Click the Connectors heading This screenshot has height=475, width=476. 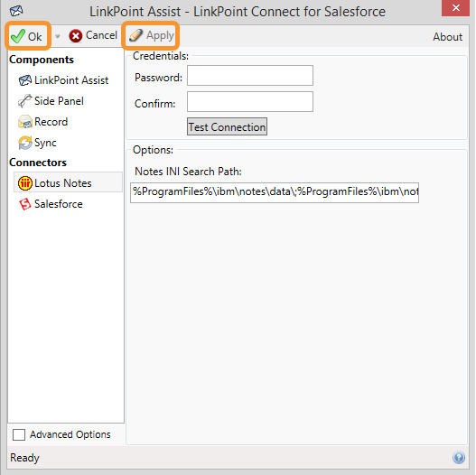pyautogui.click(x=38, y=163)
